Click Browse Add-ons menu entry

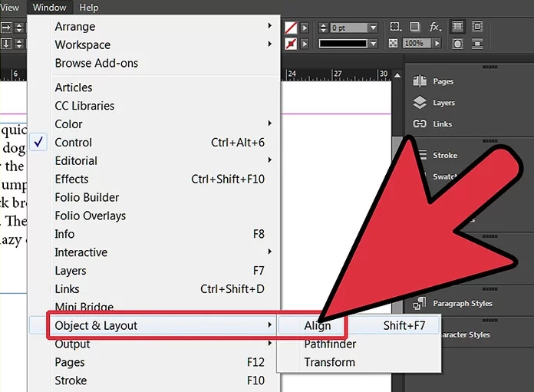[x=96, y=63]
